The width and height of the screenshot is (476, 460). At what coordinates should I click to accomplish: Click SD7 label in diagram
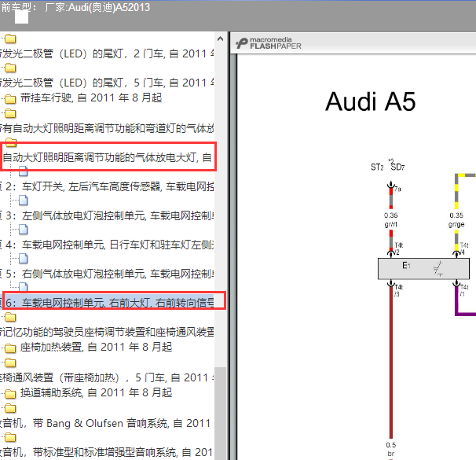tap(397, 167)
